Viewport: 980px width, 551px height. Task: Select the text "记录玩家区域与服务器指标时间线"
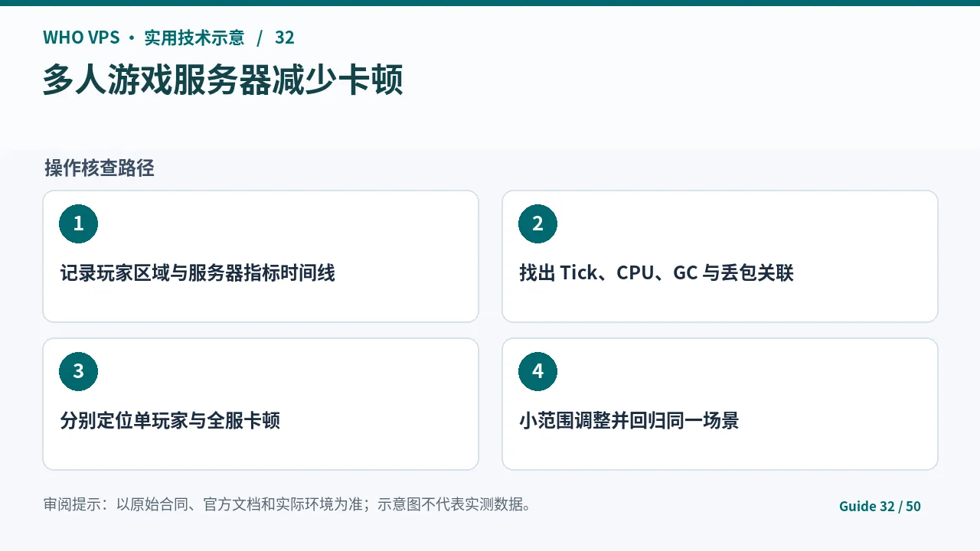[x=198, y=273]
